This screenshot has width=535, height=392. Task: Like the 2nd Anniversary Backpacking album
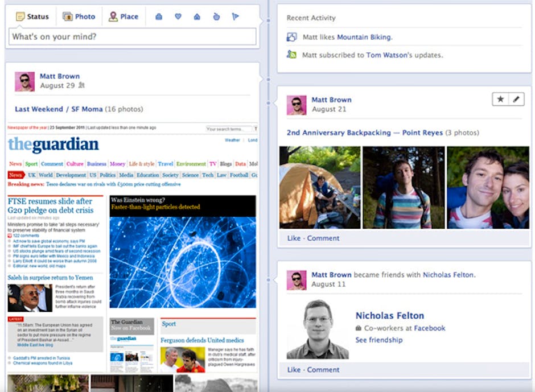click(294, 238)
